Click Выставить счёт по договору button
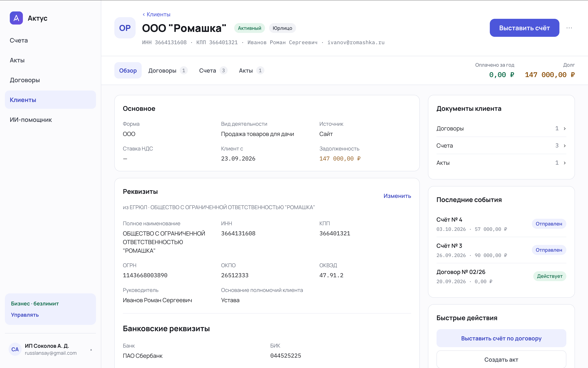Image resolution: width=588 pixels, height=368 pixels. pos(501,338)
